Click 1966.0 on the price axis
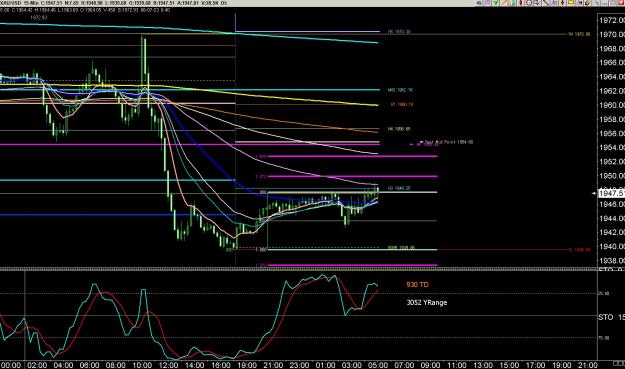 click(612, 63)
